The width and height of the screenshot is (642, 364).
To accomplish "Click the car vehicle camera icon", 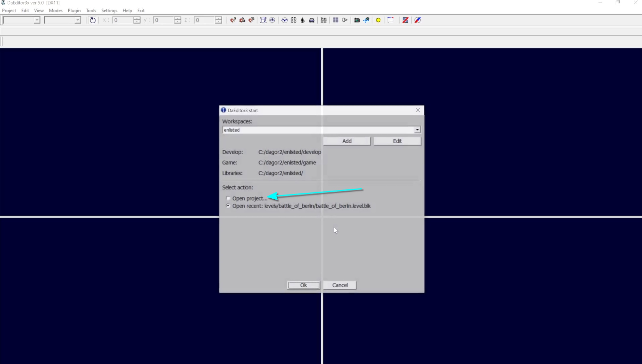I will (x=312, y=20).
